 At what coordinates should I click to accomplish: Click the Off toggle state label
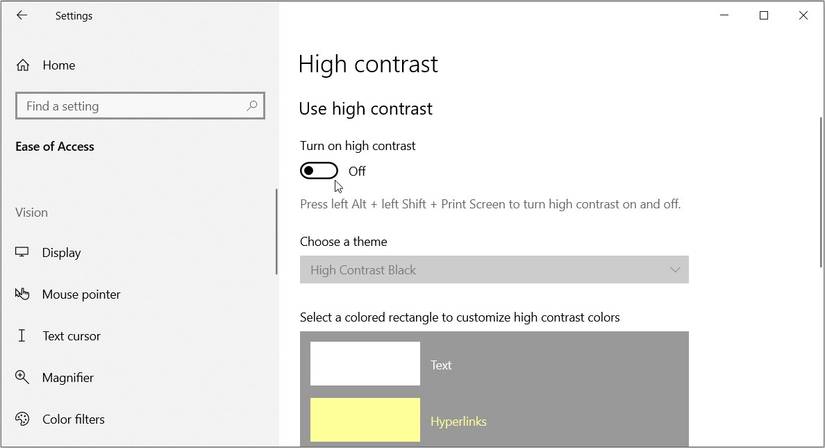[x=357, y=171]
